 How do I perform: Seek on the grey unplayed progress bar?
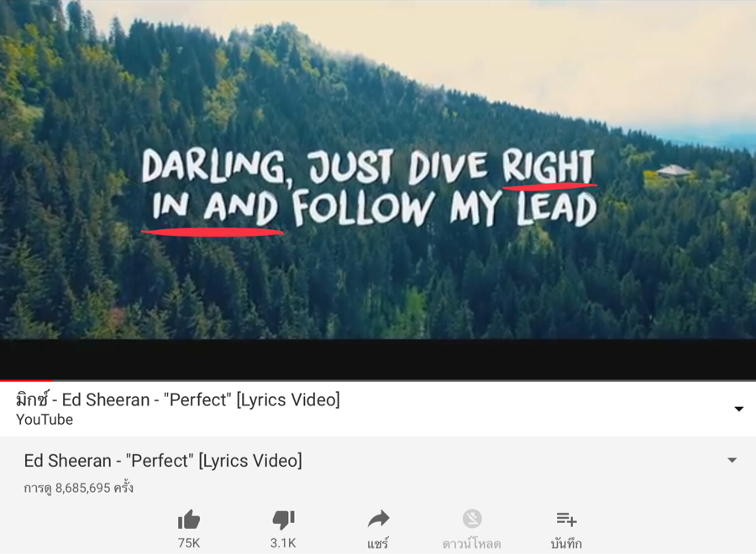coord(404,380)
